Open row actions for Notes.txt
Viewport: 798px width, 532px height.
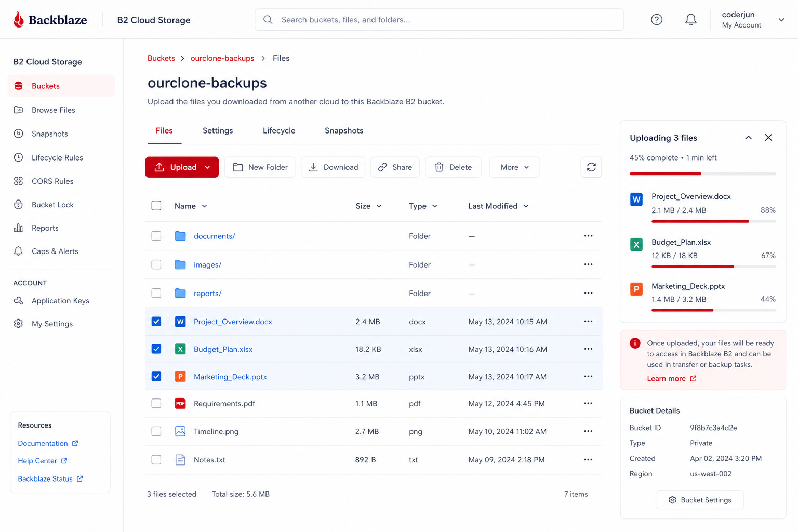(588, 460)
